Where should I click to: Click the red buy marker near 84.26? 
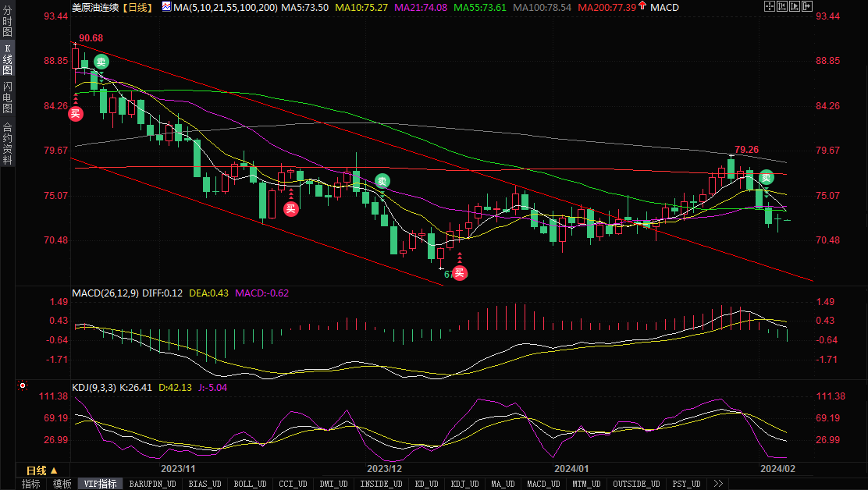pos(75,114)
